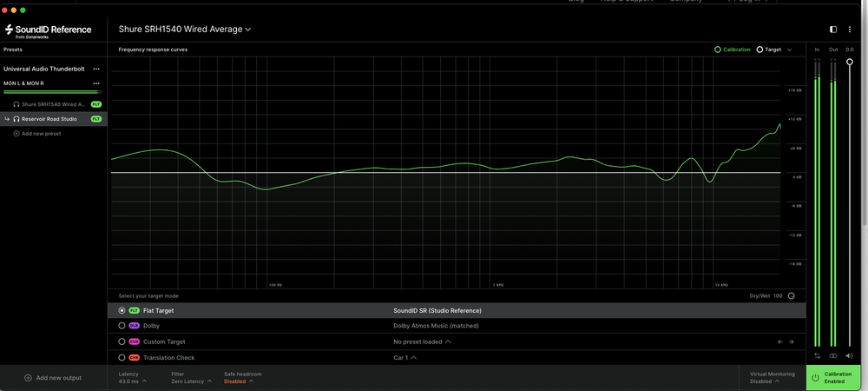Open the Safe headroom Disabled dropdown

click(242, 378)
